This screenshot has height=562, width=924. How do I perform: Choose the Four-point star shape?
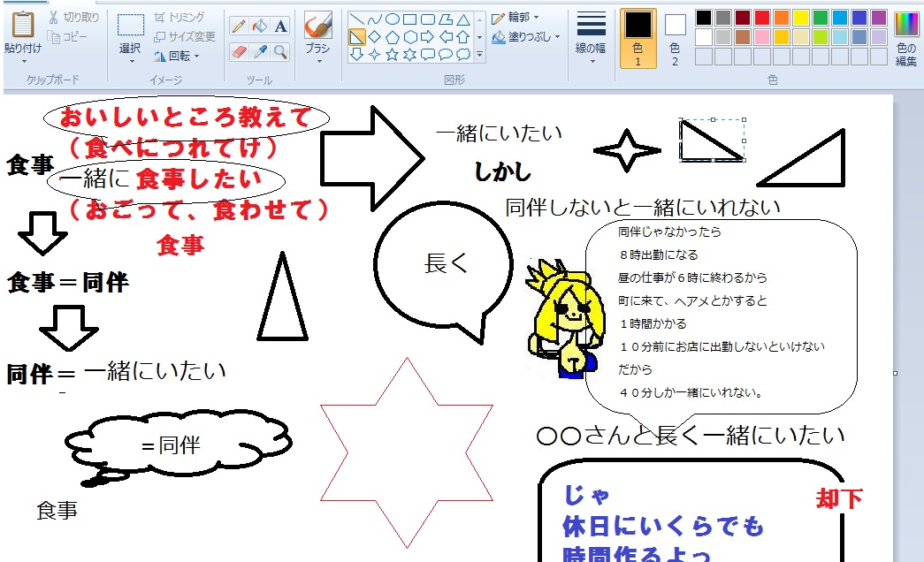tap(374, 55)
